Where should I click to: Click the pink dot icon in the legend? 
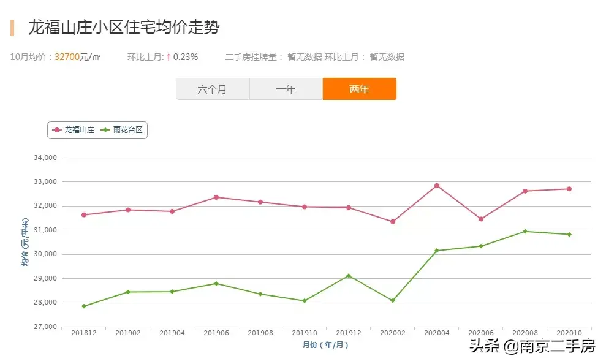[57, 130]
